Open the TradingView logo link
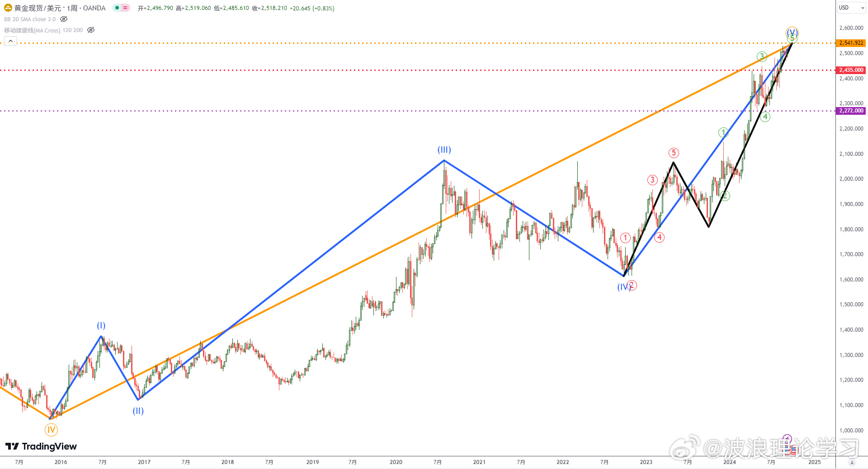The width and height of the screenshot is (868, 469). [x=41, y=446]
